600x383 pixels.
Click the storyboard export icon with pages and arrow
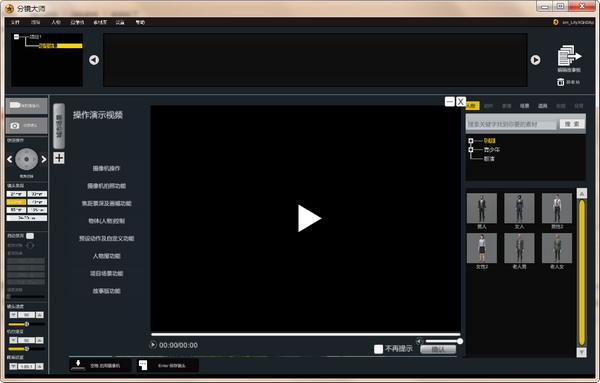click(569, 55)
